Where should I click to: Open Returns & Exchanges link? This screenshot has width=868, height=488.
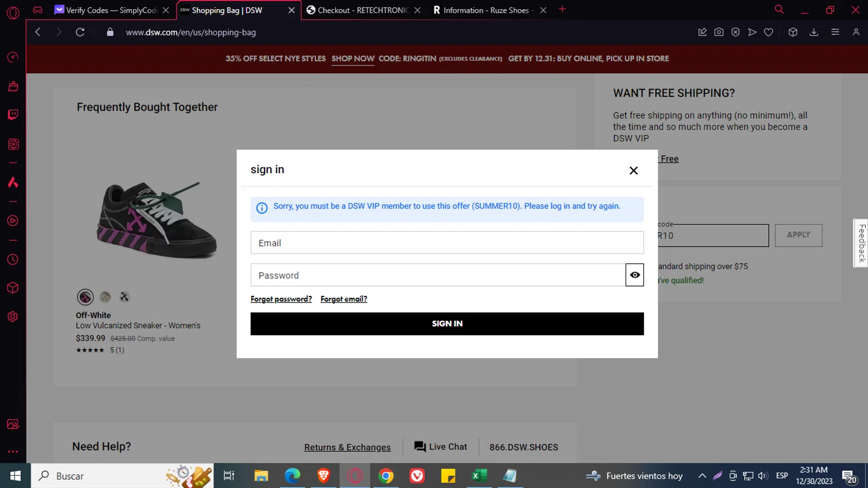coord(347,447)
